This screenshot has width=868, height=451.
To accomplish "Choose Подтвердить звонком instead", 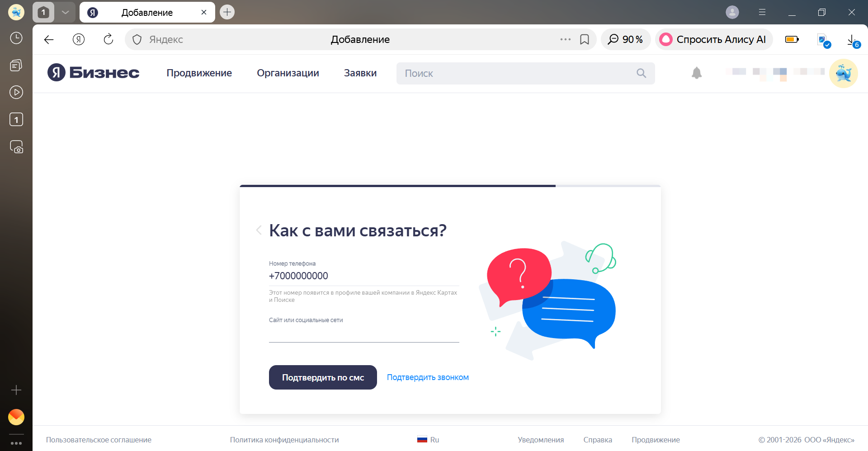I will 427,377.
